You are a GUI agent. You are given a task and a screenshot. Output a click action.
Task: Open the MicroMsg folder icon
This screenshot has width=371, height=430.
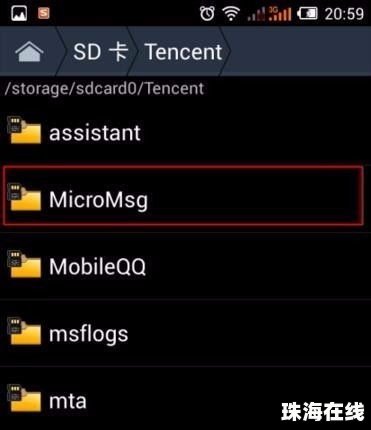point(24,197)
